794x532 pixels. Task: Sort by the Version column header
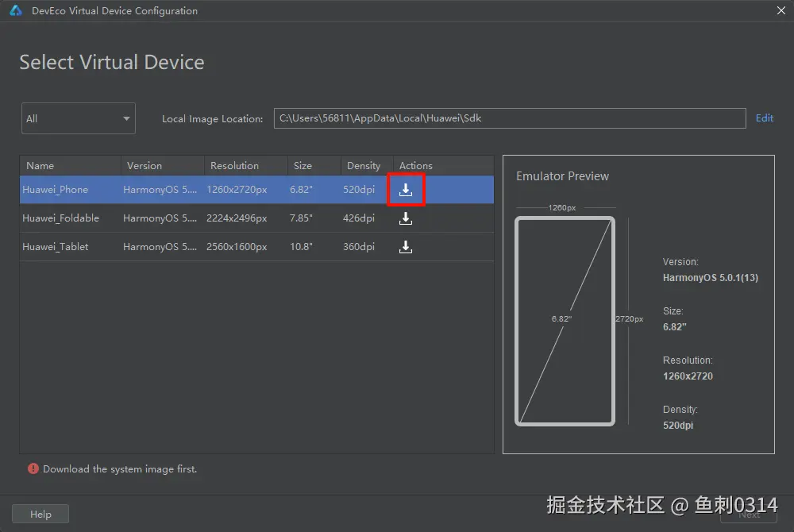coord(163,165)
